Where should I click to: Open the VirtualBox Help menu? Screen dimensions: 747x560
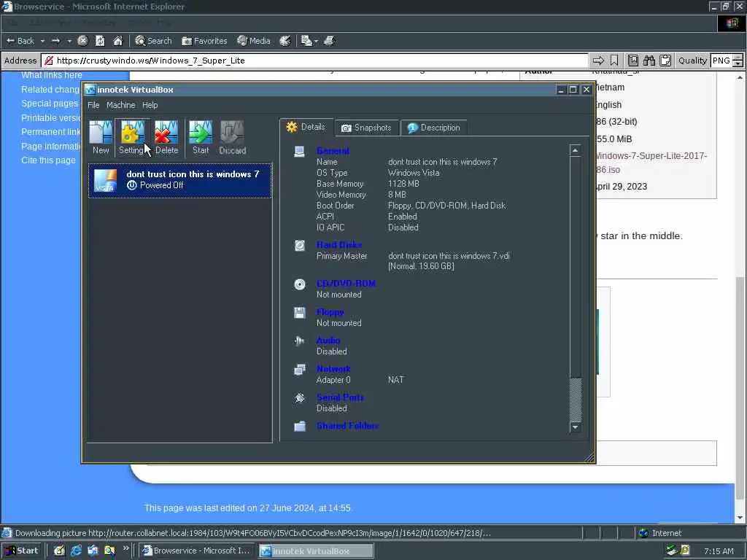click(x=150, y=105)
